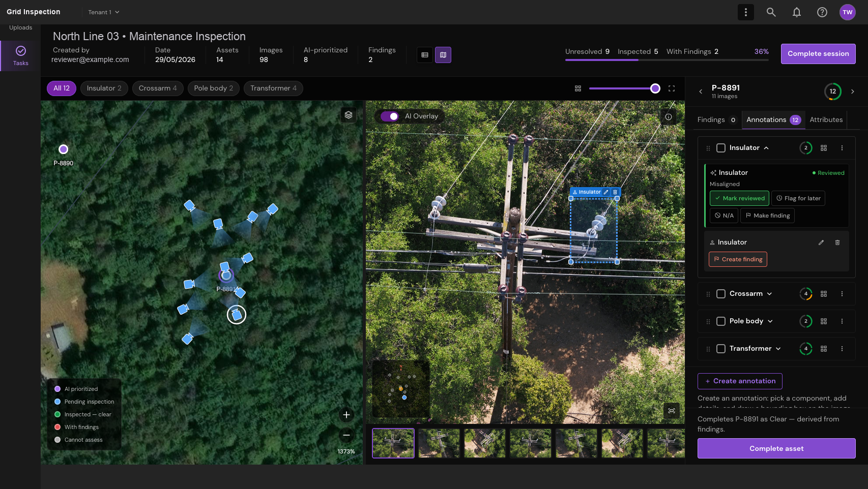Check the Transformer group checkbox

point(721,349)
